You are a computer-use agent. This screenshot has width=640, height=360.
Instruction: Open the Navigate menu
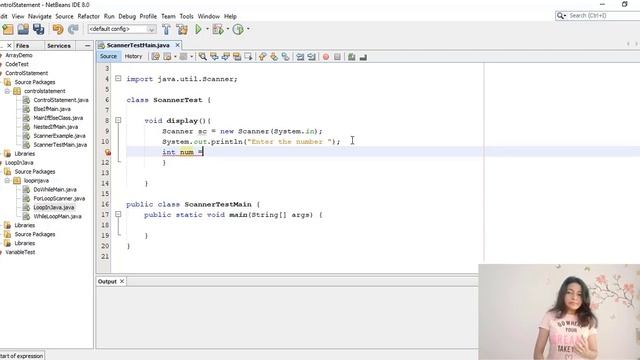click(x=40, y=16)
